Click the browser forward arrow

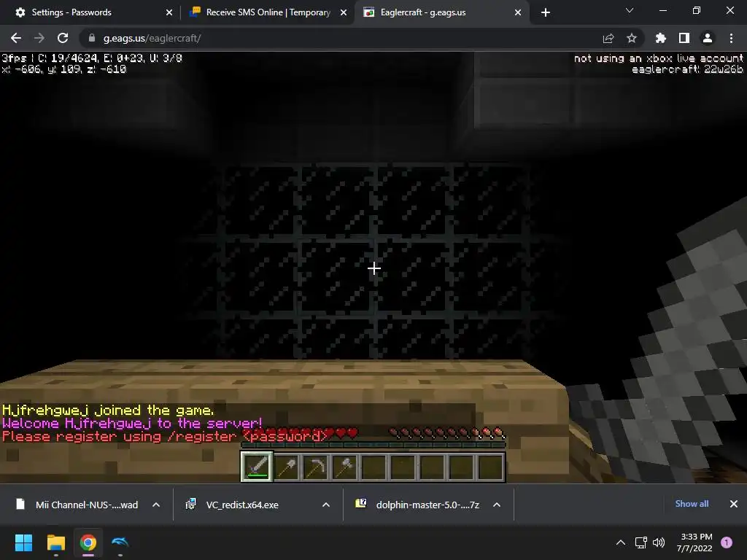(39, 38)
